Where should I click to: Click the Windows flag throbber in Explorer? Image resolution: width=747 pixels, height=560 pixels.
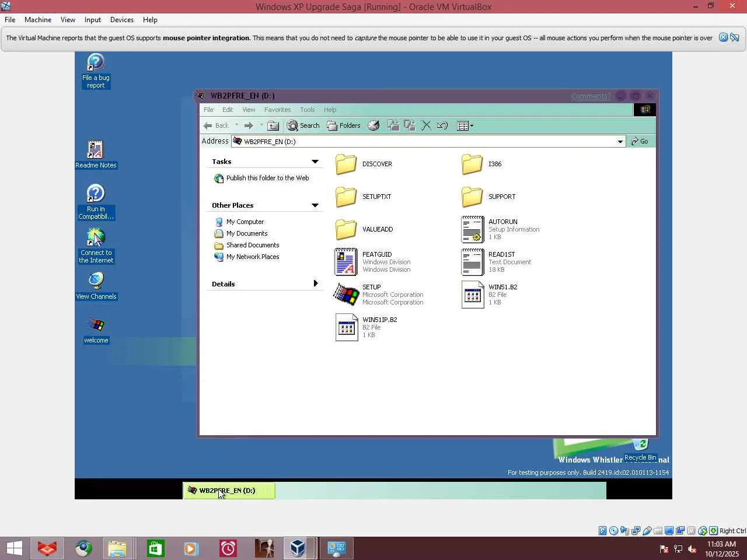645,110
